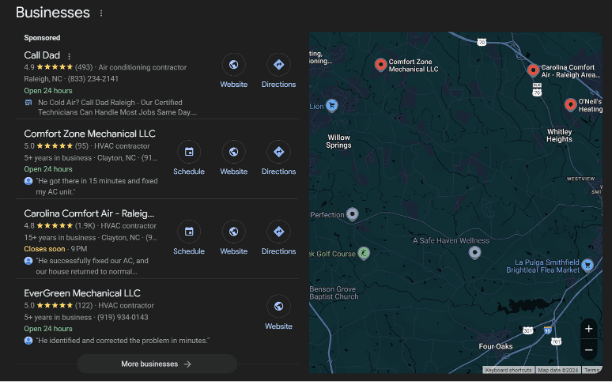Open Call Dad website globe icon
This screenshot has width=612, height=382.
pos(233,64)
